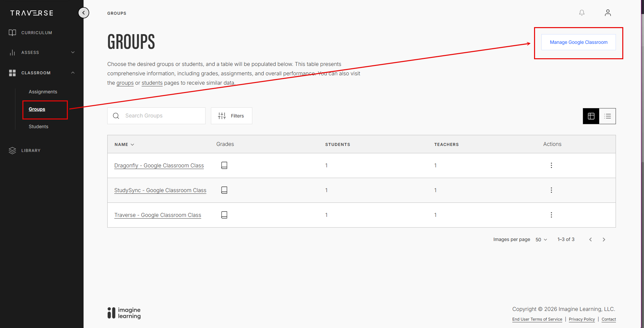Open Dragonfly - Google Classroom Class
Viewport: 644px width, 328px height.
click(159, 165)
